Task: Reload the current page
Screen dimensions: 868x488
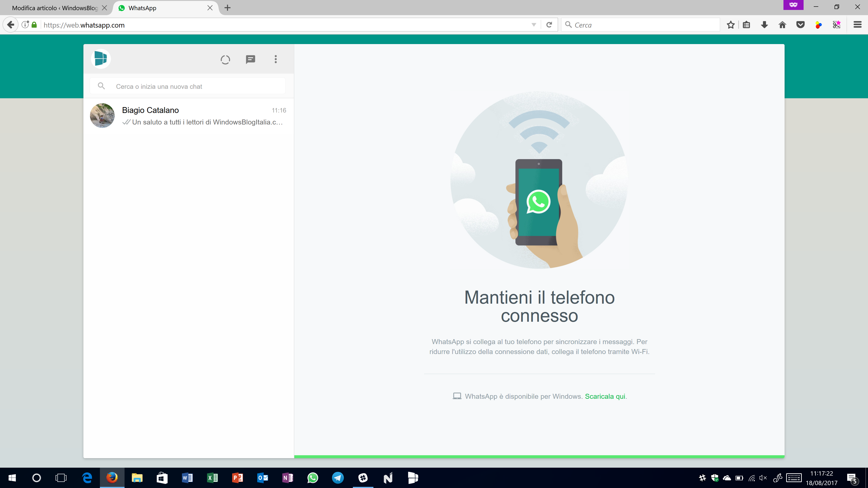Action: pyautogui.click(x=549, y=25)
